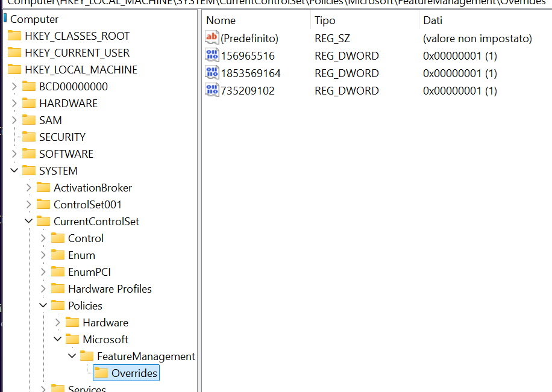This screenshot has width=552, height=392.
Task: Click the REG_SZ type cell
Action: coord(332,39)
